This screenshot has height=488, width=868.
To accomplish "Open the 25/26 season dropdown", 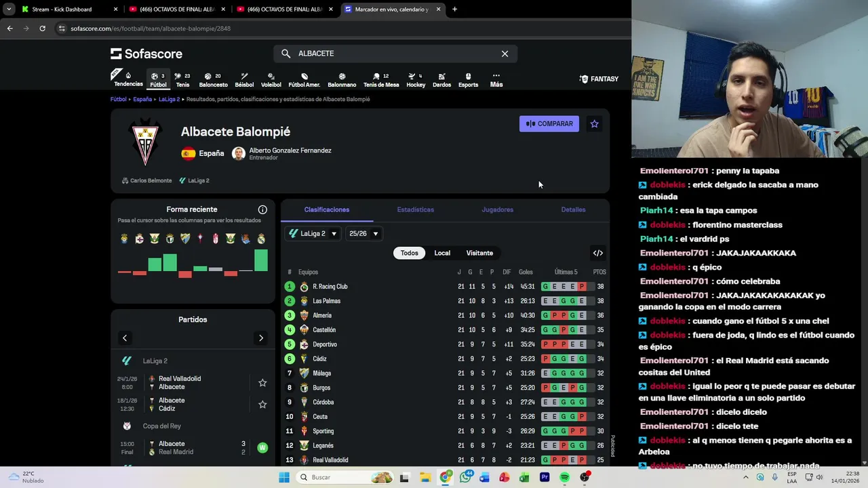I will [364, 234].
